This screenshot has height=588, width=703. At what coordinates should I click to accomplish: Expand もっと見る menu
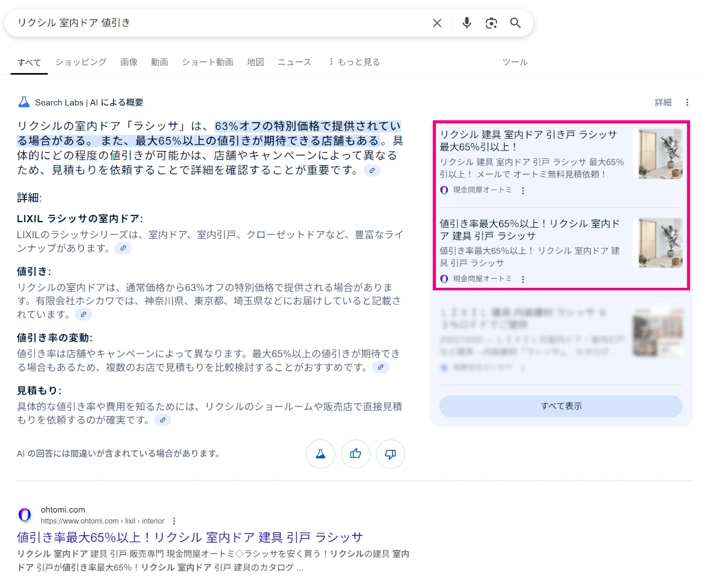[354, 62]
